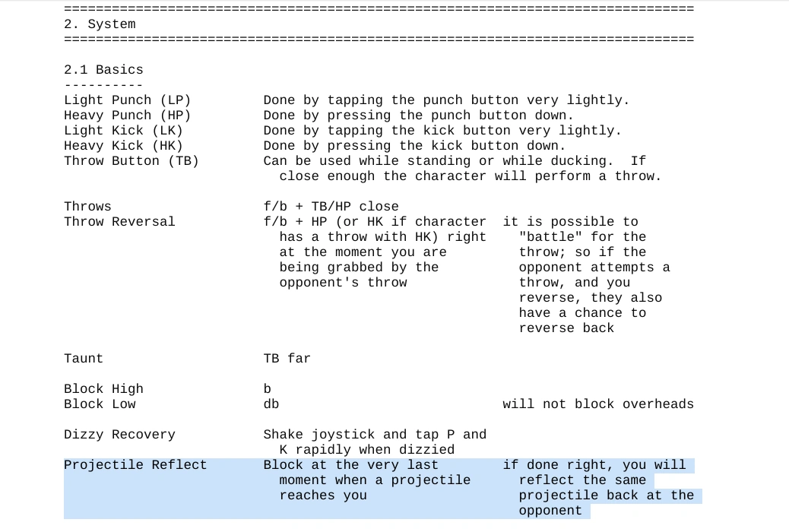The width and height of the screenshot is (789, 532).
Task: Click 'f/b + TB/HP close' command text
Action: pyautogui.click(x=331, y=207)
